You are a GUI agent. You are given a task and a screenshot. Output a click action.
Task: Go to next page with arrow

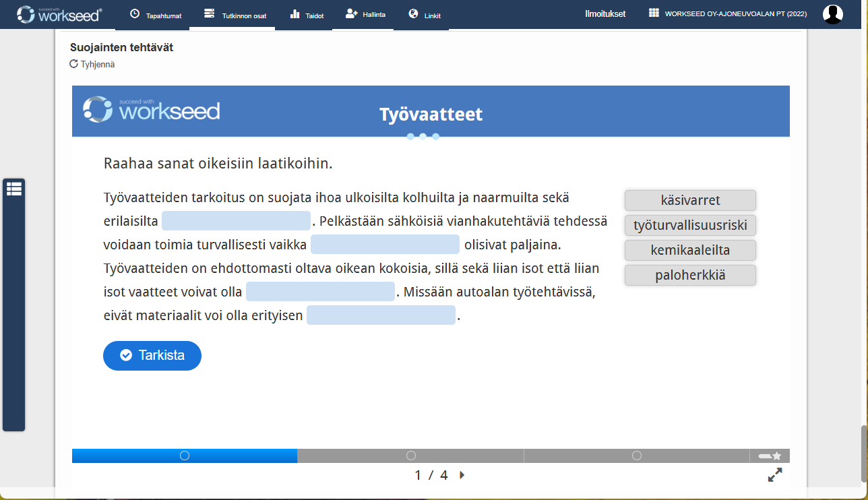tap(462, 475)
